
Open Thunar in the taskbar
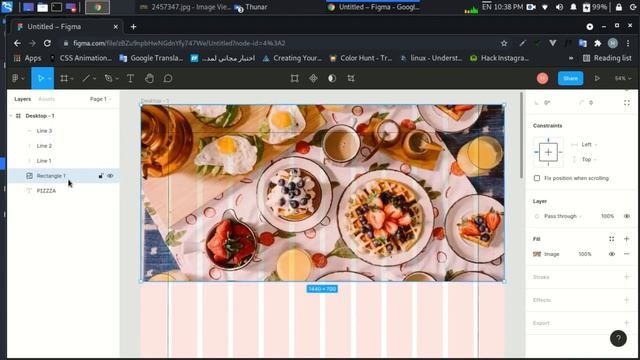251,7
